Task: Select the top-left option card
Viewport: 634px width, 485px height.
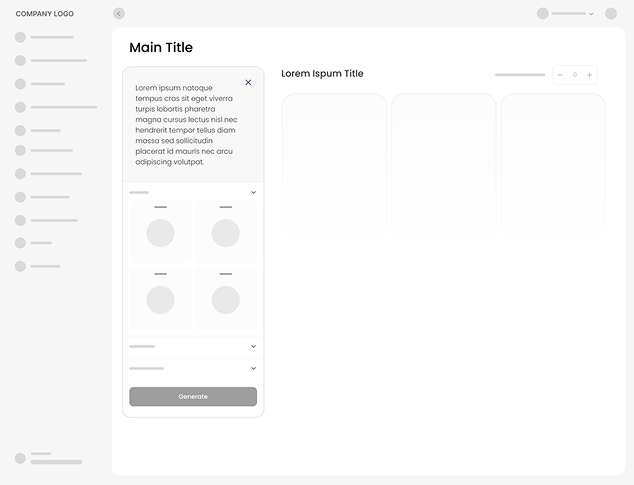Action: coord(160,231)
